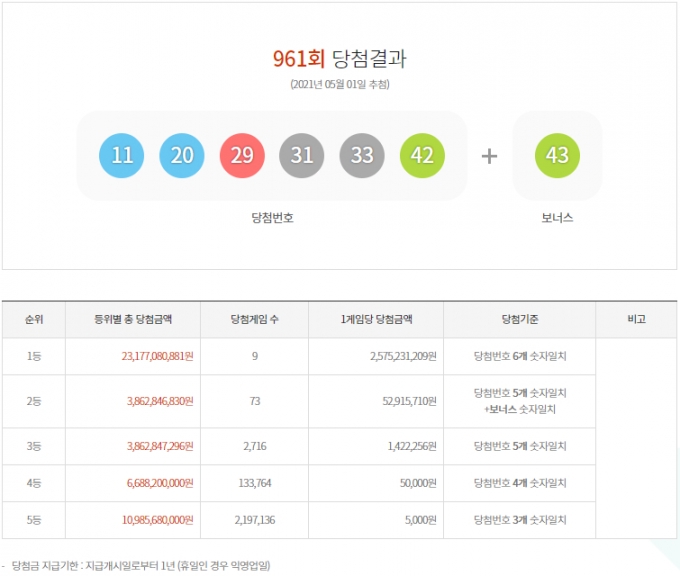This screenshot has height=576, width=680.
Task: Click the green bonus ball 43
Action: point(557,155)
